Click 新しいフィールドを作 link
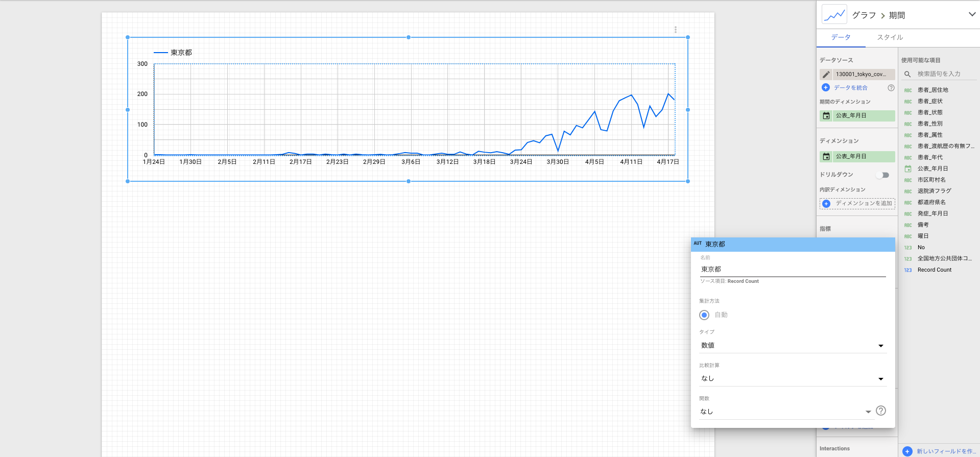This screenshot has height=457, width=980. coord(946,451)
